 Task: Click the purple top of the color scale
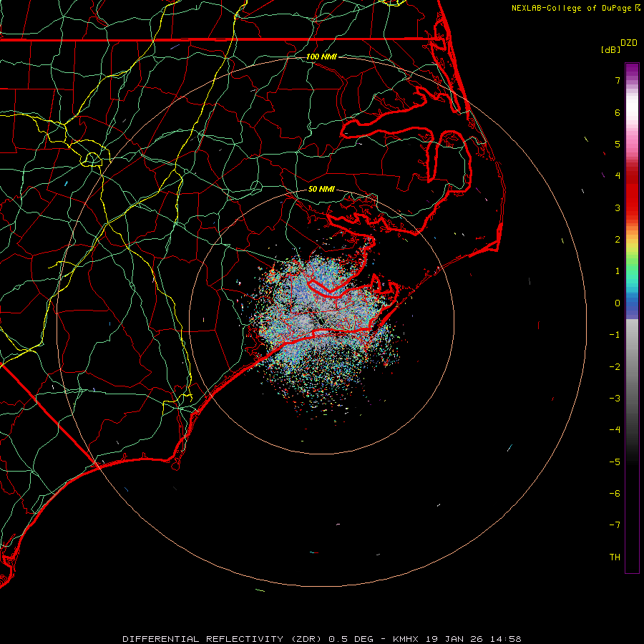[631, 68]
